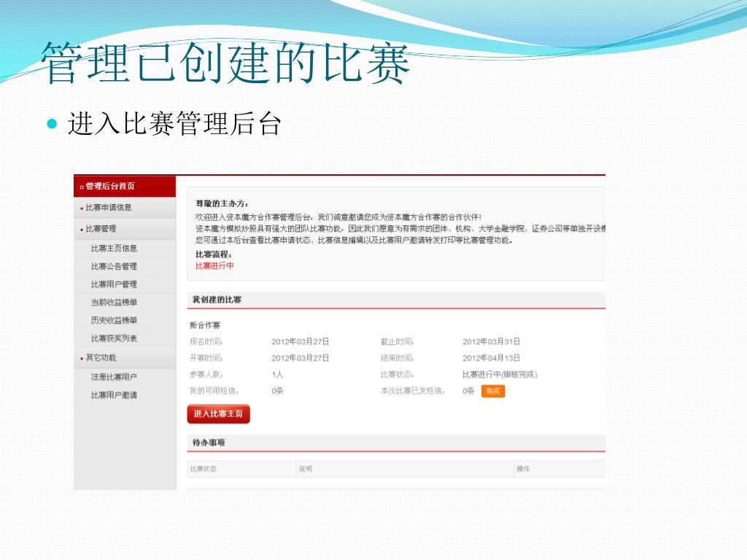Expand 其它功能 section
This screenshot has height=560, width=747.
[x=124, y=357]
